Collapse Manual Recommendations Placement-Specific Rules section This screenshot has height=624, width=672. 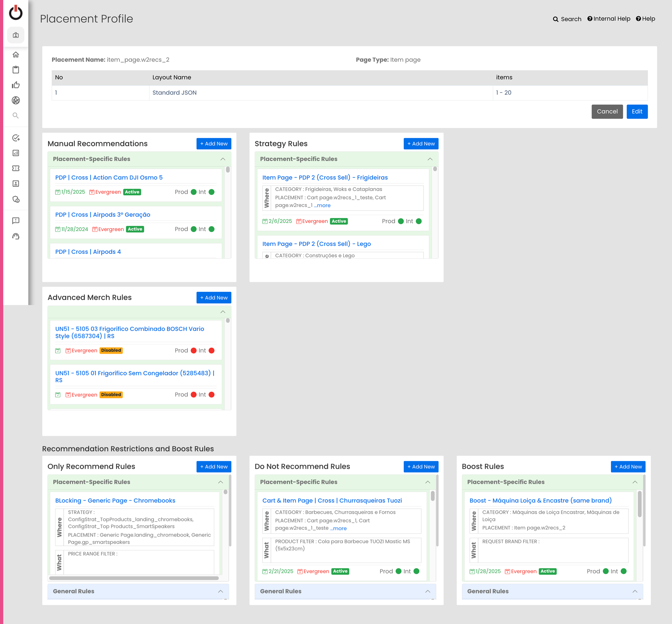point(223,159)
